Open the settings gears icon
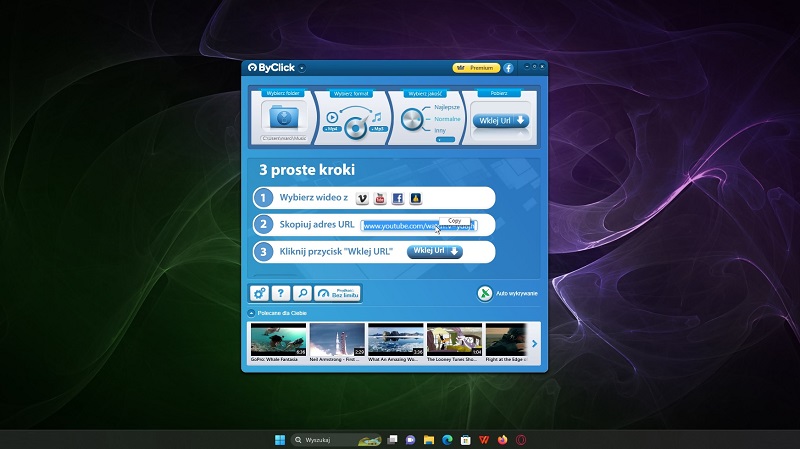Screen dimensions: 800x449 pyautogui.click(x=259, y=293)
